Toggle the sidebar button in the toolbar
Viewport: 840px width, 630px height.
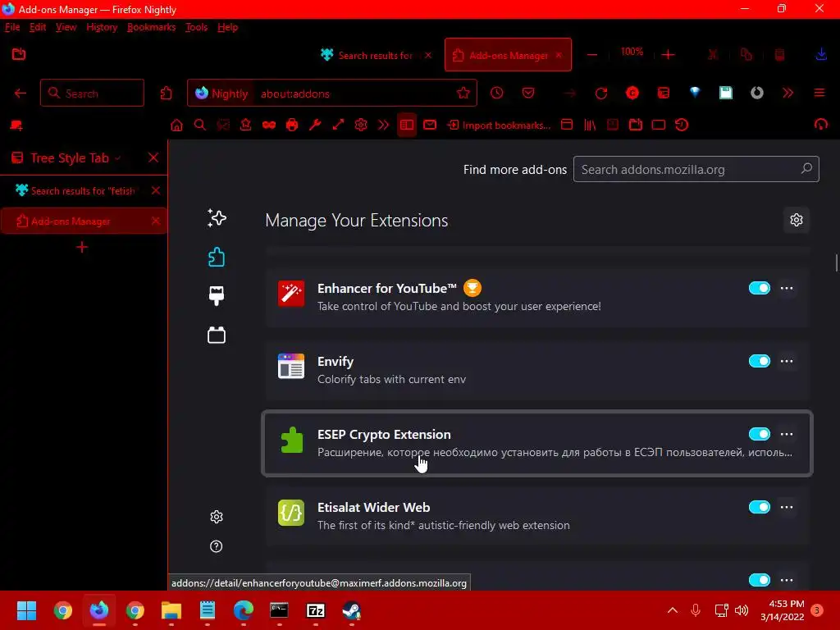point(407,126)
